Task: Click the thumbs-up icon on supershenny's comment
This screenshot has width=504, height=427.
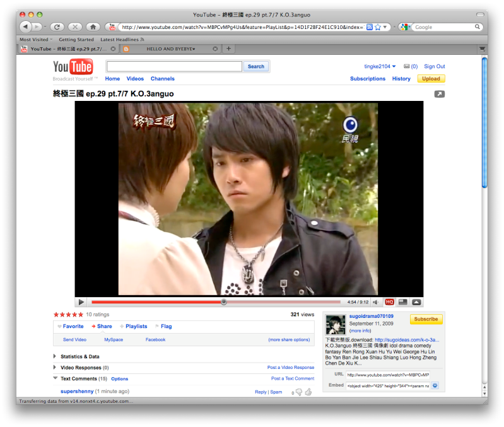Action: pyautogui.click(x=308, y=392)
